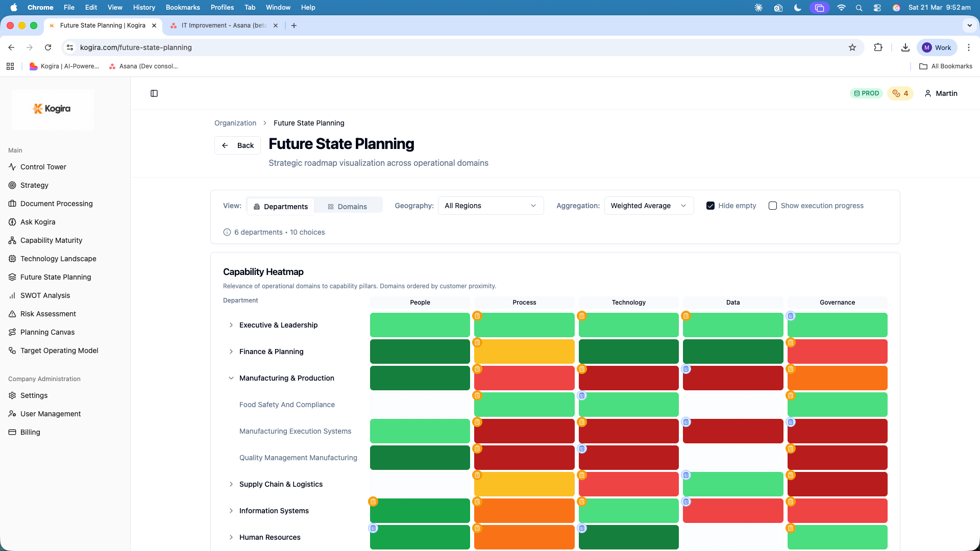Open the Planning Canvas
The image size is (980, 551).
46,332
